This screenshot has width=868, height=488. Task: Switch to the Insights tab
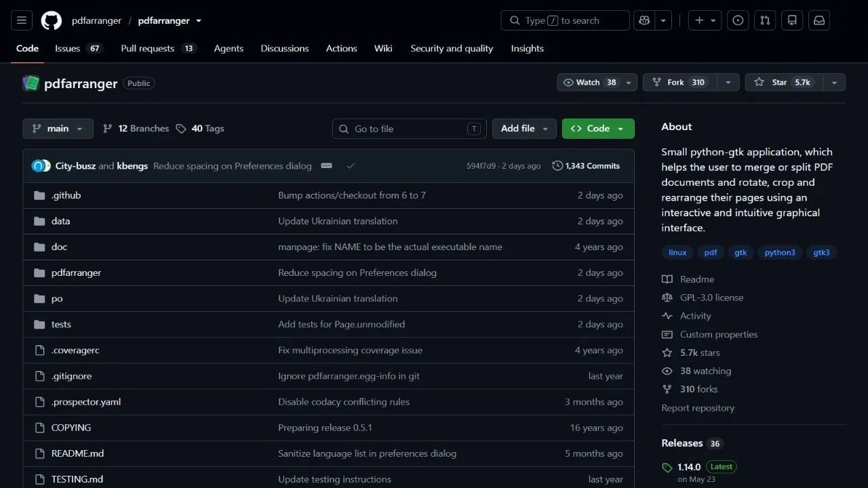(527, 49)
